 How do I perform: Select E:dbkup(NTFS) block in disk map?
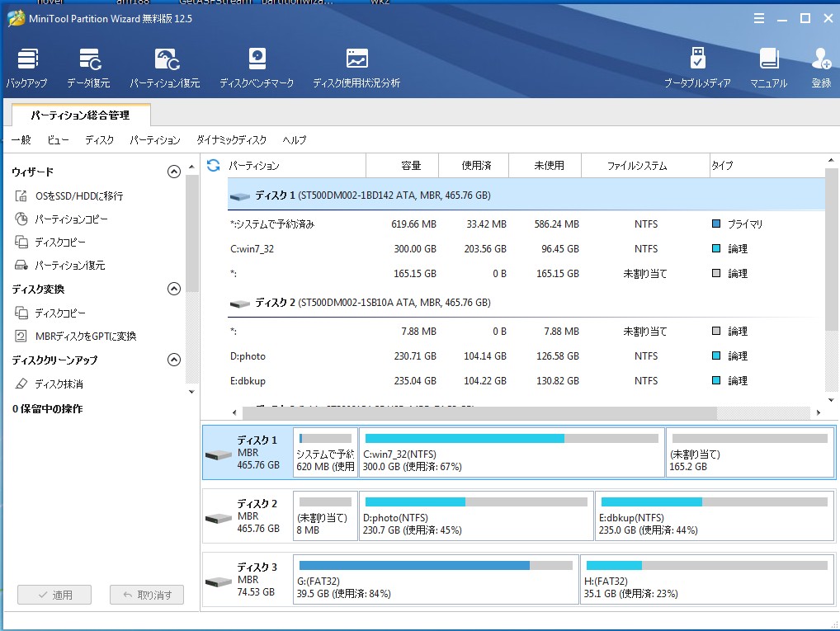(x=715, y=516)
